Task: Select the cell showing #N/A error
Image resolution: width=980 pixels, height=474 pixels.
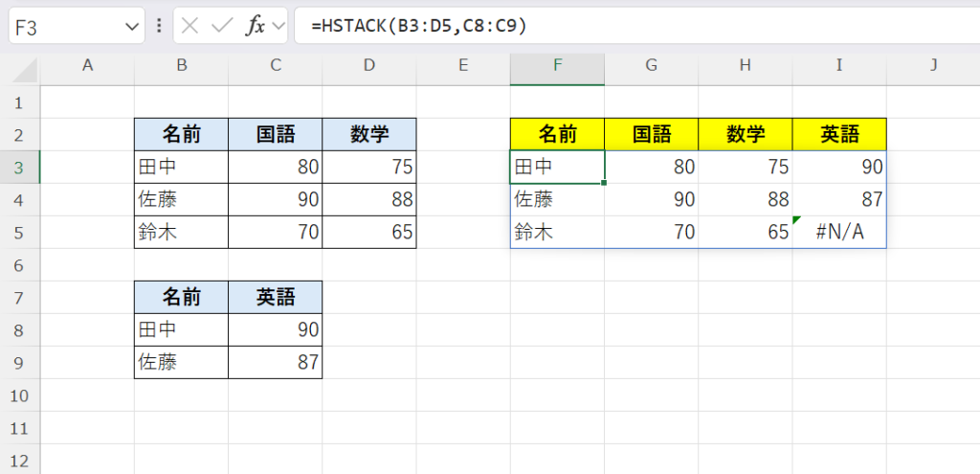Action: pyautogui.click(x=839, y=233)
